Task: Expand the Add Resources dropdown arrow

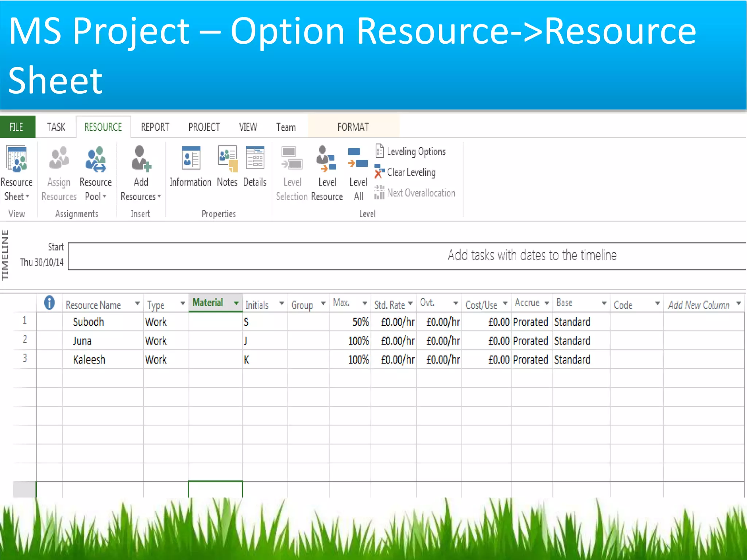Action: 159,197
